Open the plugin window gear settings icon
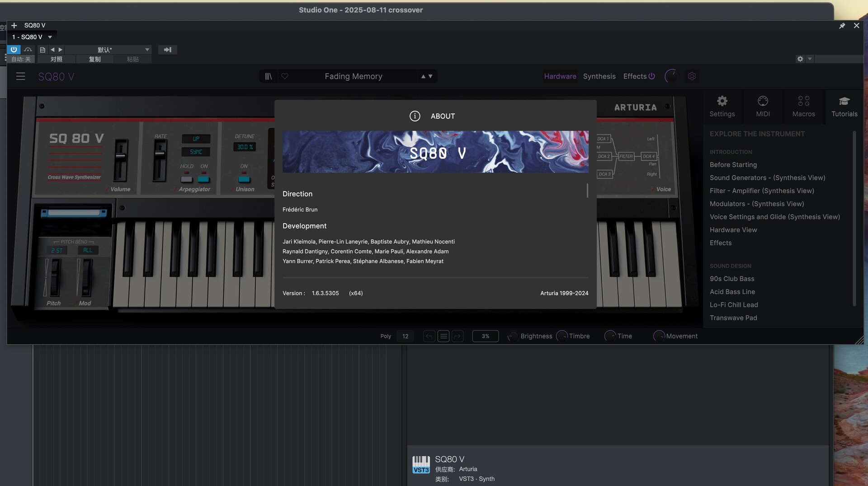Screen dimensions: 868x486 [x=800, y=59]
